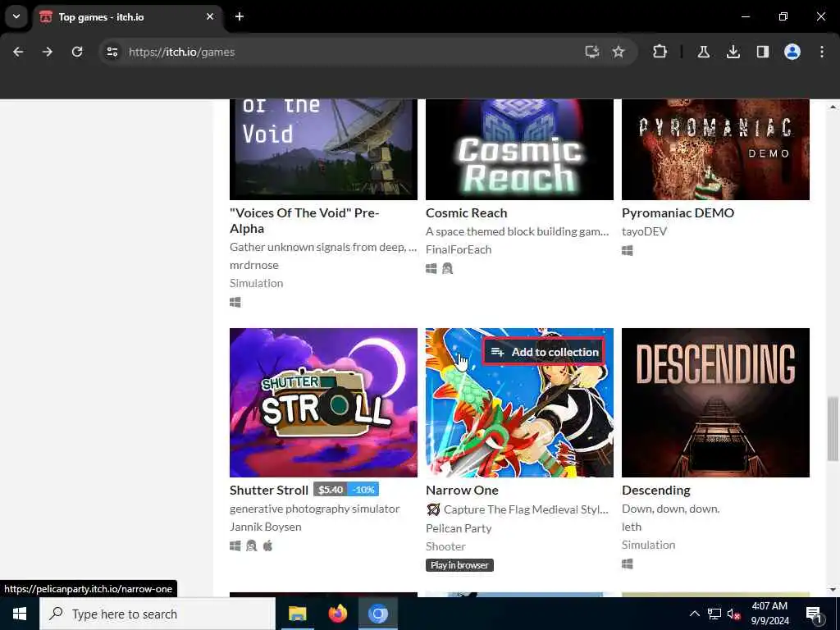Click Shutter Stroll $5.40 price tag
Viewport: 840px width, 630px height.
[330, 490]
